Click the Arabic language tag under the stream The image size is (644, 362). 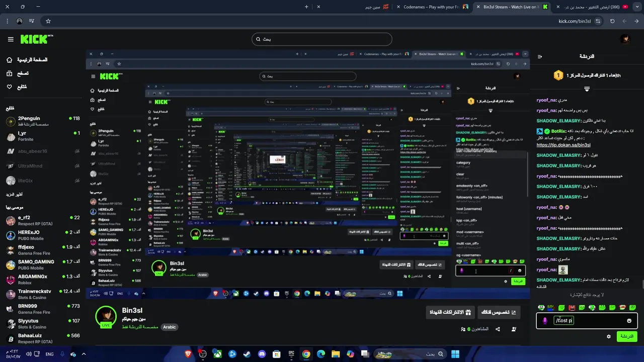pyautogui.click(x=170, y=327)
